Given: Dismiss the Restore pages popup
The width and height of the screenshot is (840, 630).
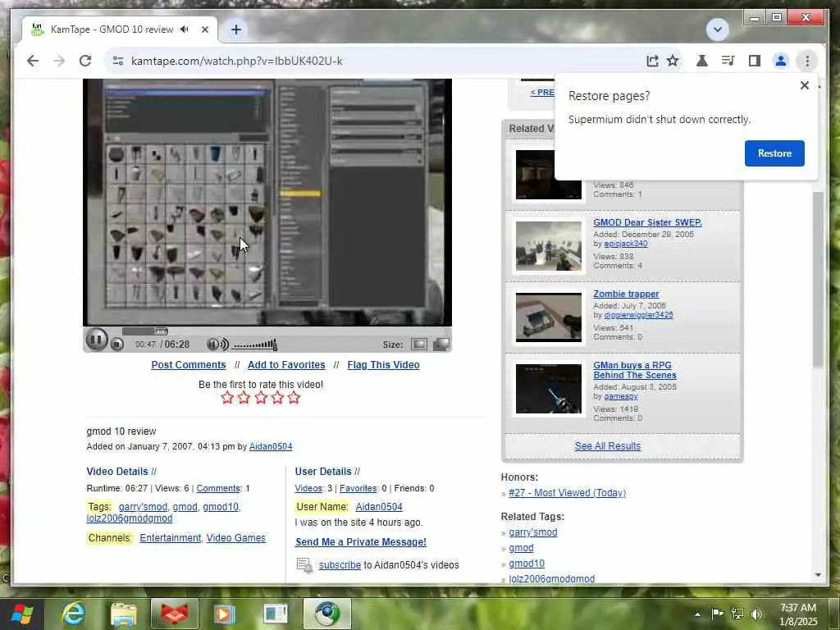Looking at the screenshot, I should [x=804, y=85].
